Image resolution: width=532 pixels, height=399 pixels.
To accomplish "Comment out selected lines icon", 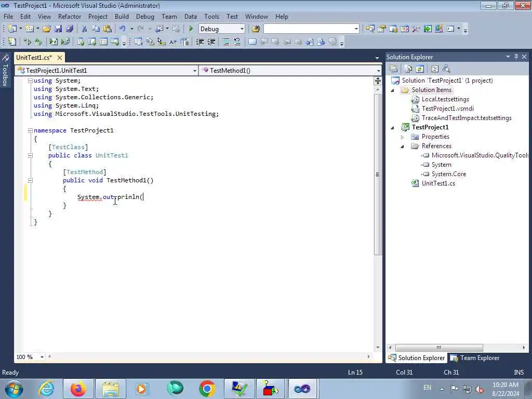I will (x=225, y=42).
